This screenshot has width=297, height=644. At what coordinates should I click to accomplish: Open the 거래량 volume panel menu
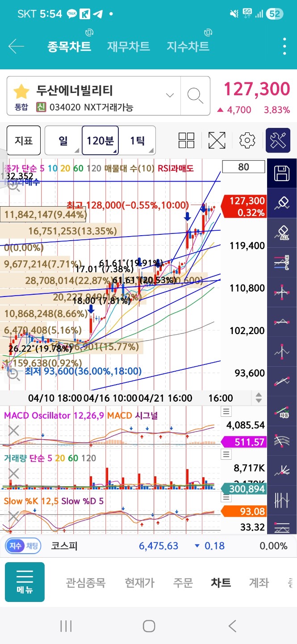pyautogui.click(x=226, y=454)
